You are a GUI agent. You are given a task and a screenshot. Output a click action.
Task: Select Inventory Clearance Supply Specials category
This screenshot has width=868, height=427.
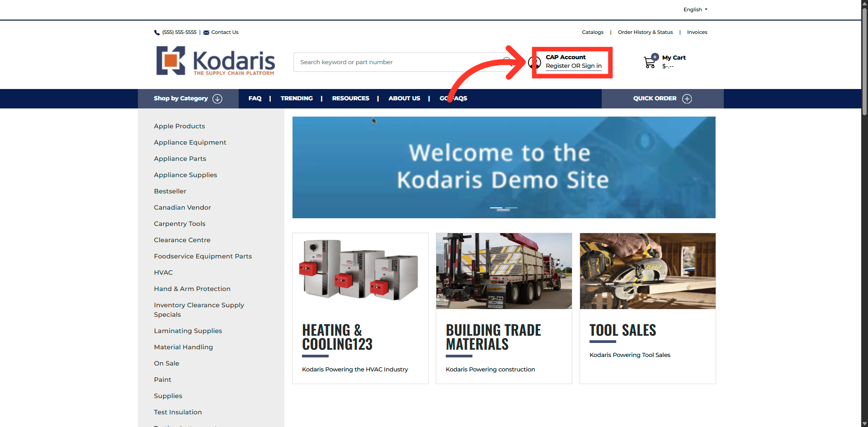(199, 310)
